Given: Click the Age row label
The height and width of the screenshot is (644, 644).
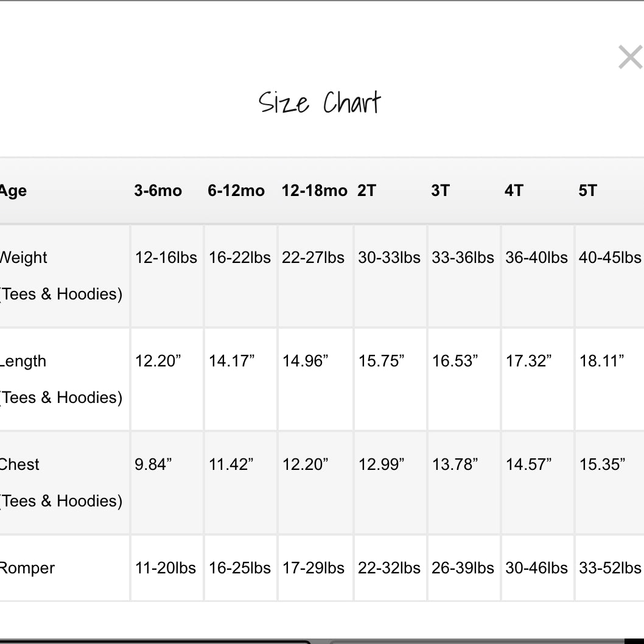Looking at the screenshot, I should (x=13, y=191).
